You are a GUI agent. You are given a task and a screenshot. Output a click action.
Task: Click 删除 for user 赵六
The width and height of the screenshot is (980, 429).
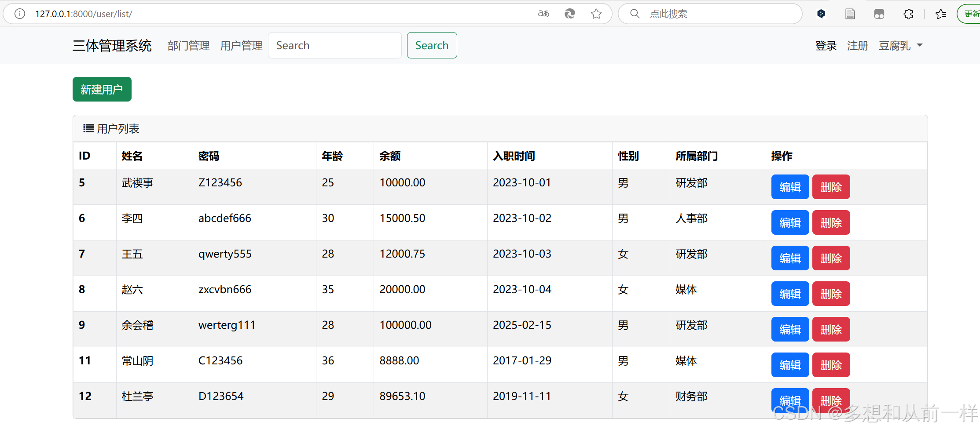[831, 294]
